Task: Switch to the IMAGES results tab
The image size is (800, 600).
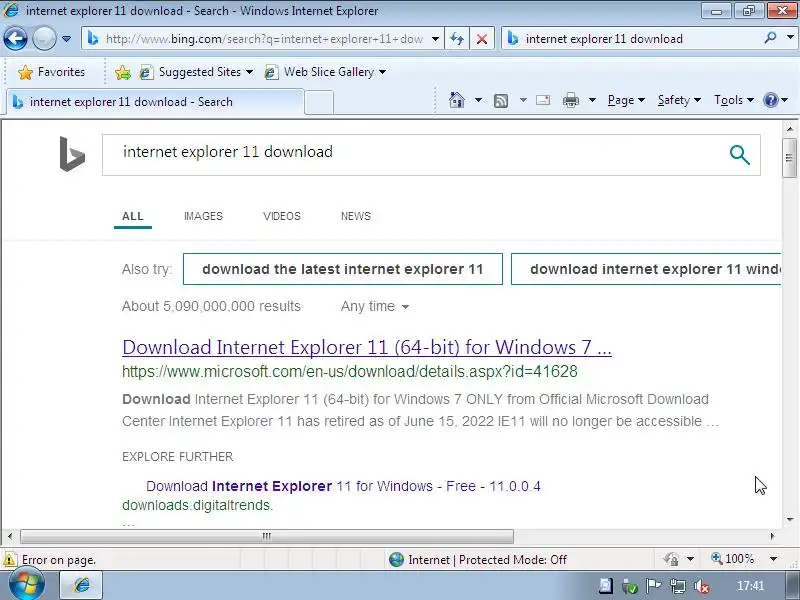Action: (203, 216)
